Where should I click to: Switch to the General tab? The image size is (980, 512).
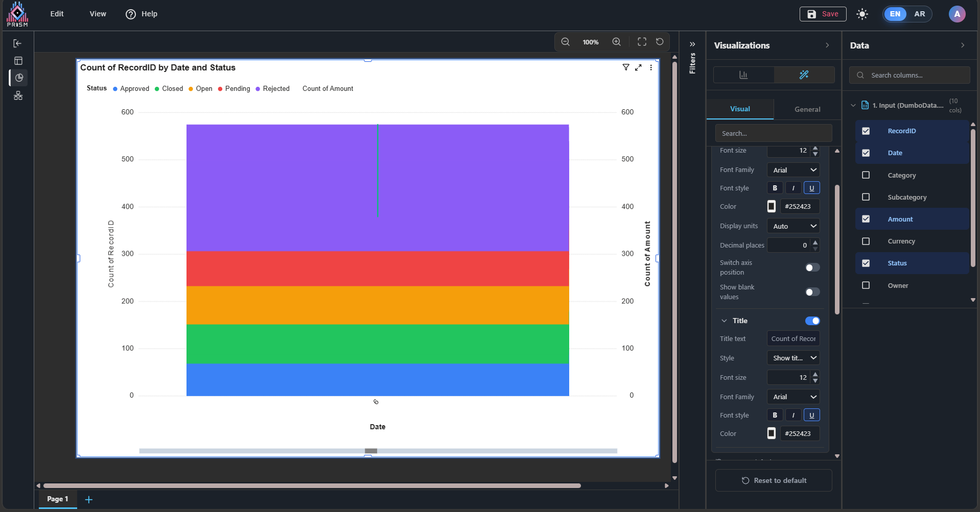tap(807, 109)
